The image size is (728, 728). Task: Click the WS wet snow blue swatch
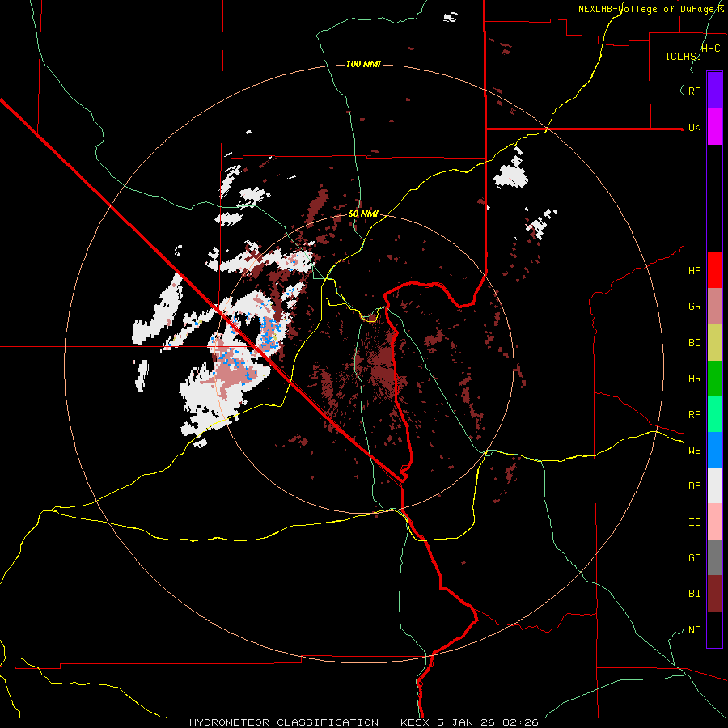pos(714,450)
